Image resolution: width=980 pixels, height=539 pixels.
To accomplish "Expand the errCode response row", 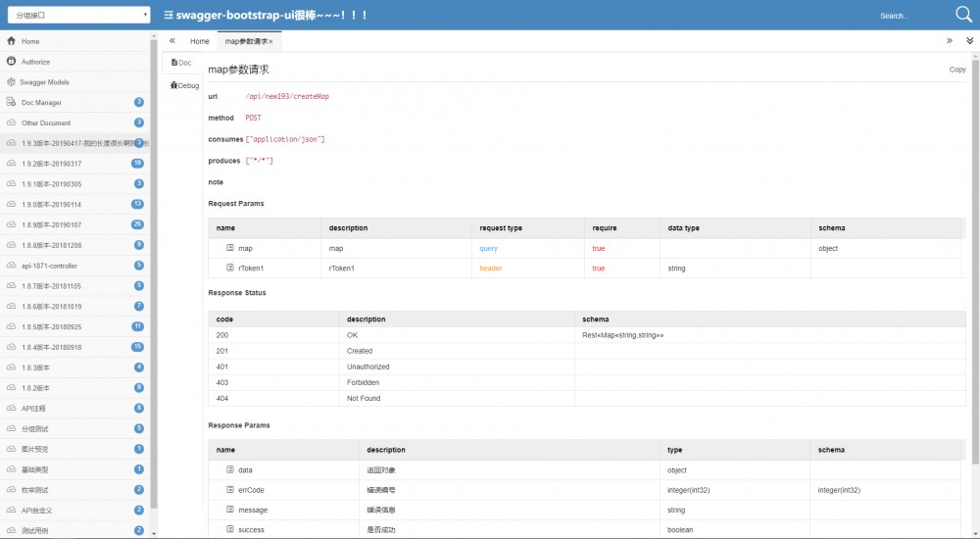I will pos(230,490).
